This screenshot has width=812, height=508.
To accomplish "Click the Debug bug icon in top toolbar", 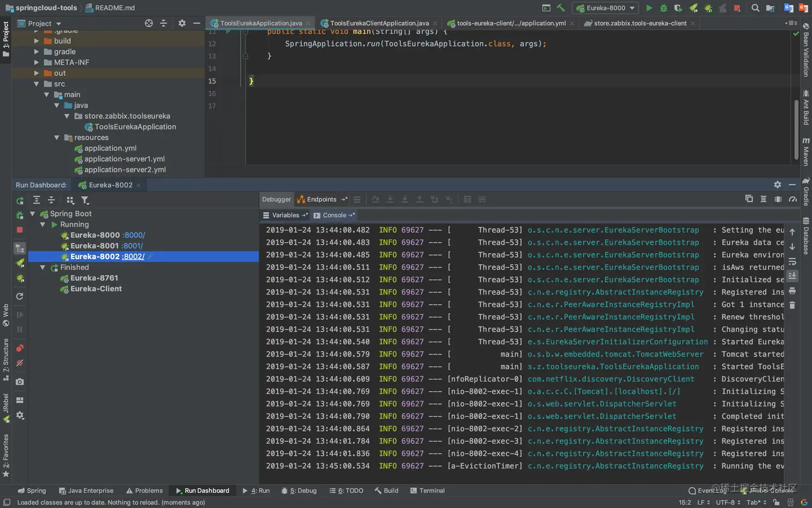I will (x=664, y=8).
